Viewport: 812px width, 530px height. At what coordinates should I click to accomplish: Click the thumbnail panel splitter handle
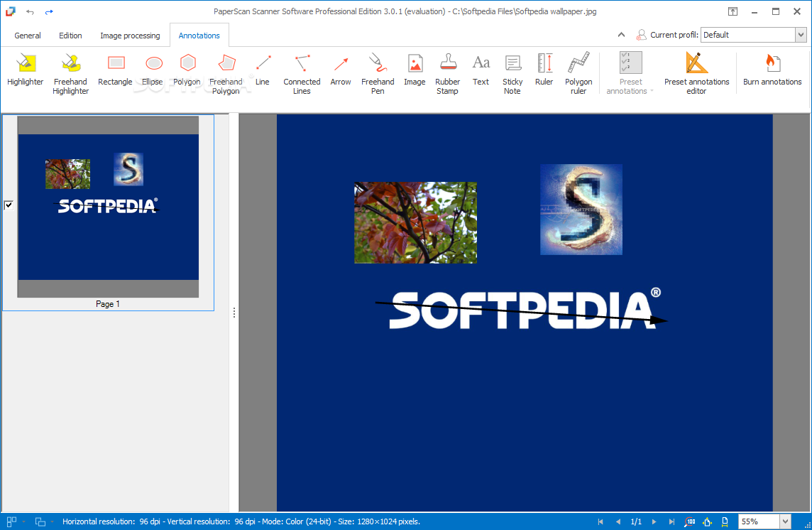pos(234,313)
